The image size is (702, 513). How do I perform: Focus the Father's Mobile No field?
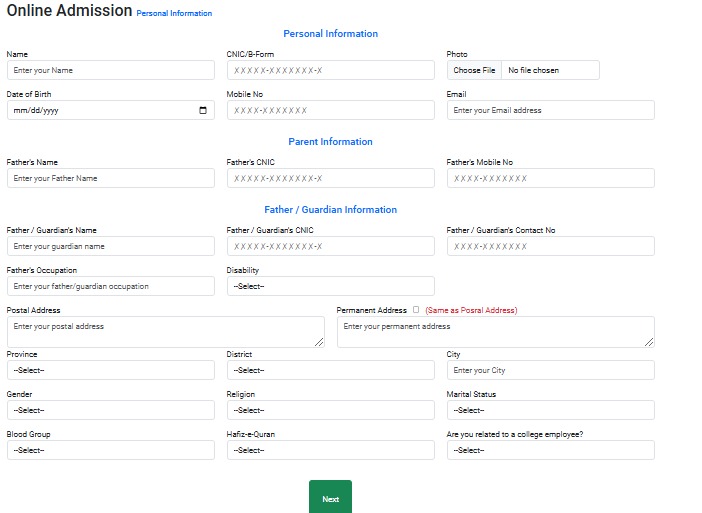[550, 178]
